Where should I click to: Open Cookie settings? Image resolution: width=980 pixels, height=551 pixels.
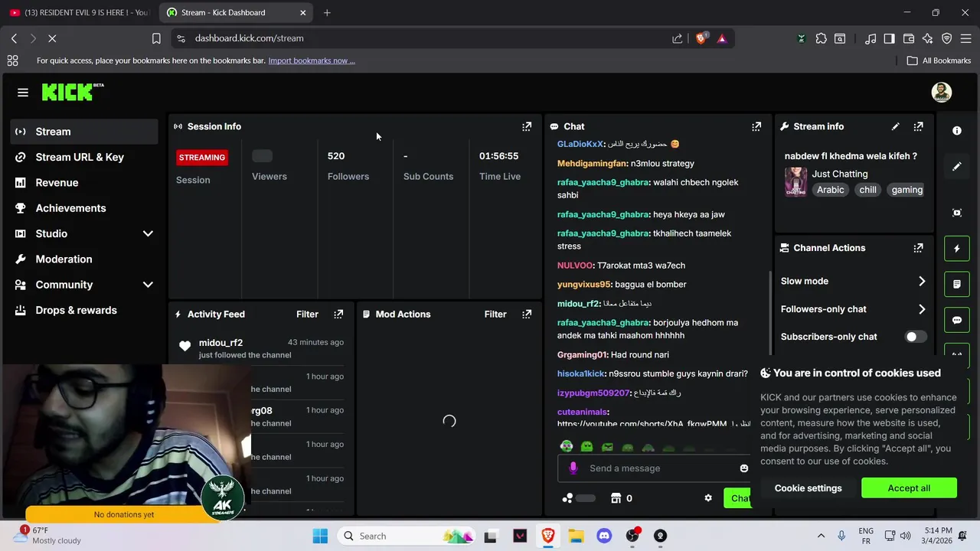coord(808,488)
